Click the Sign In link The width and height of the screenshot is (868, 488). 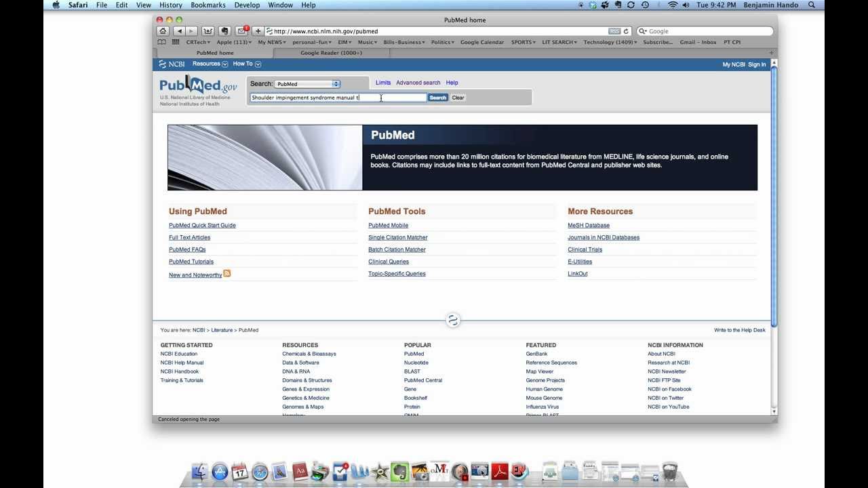tap(757, 64)
